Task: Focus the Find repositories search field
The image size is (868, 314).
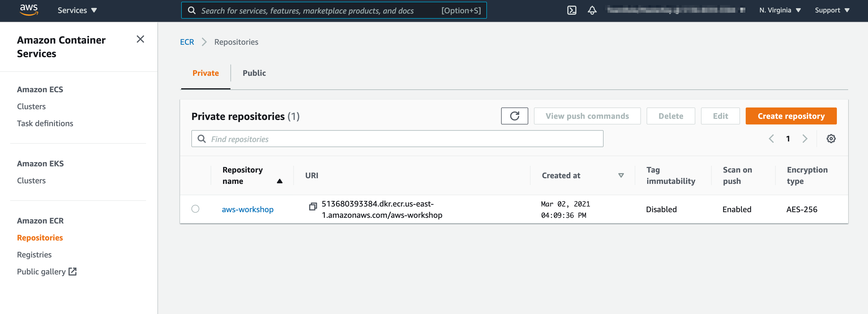Action: pyautogui.click(x=397, y=139)
